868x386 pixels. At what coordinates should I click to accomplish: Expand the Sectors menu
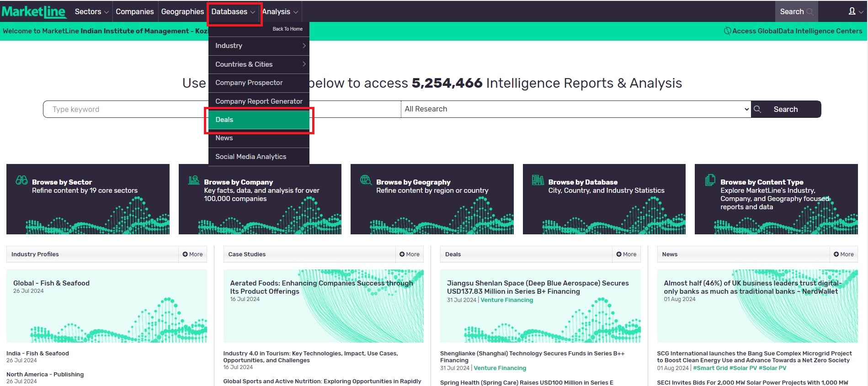point(91,11)
